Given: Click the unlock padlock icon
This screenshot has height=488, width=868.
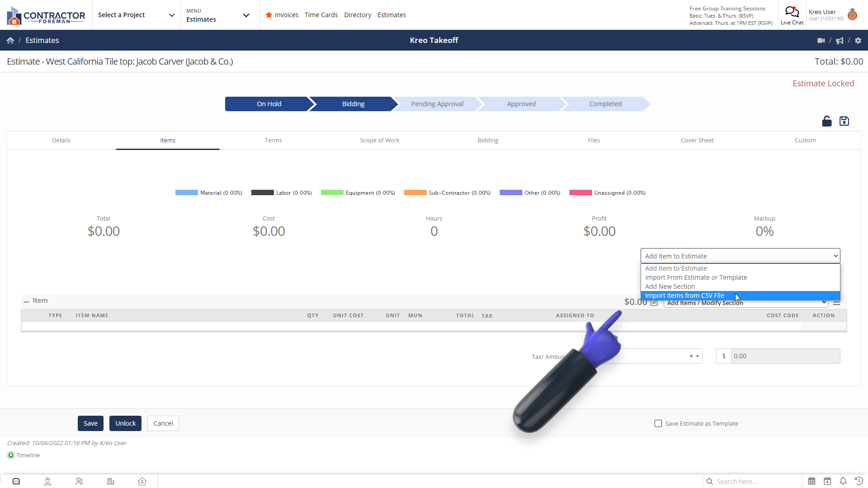Looking at the screenshot, I should coord(826,121).
